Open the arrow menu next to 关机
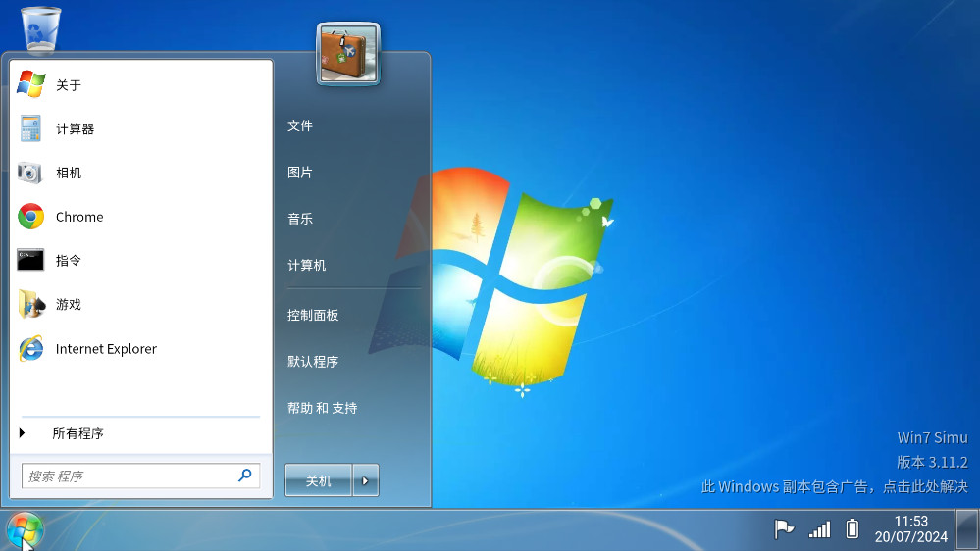The image size is (980, 551). [365, 480]
